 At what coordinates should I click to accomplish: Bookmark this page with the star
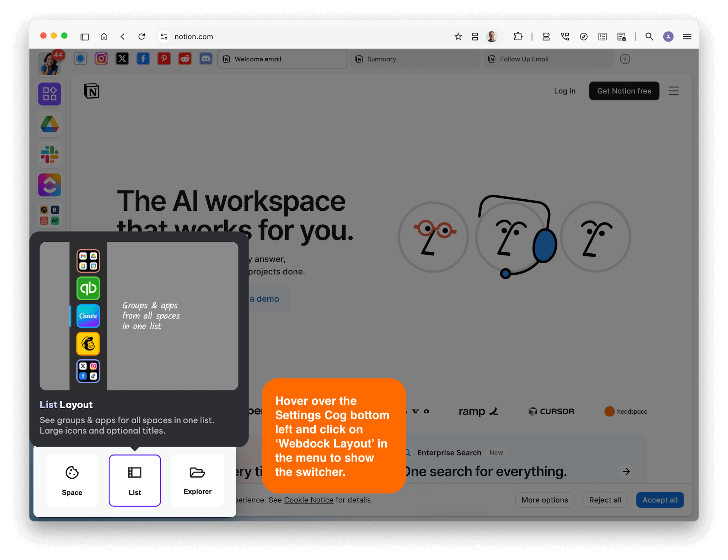tap(458, 37)
